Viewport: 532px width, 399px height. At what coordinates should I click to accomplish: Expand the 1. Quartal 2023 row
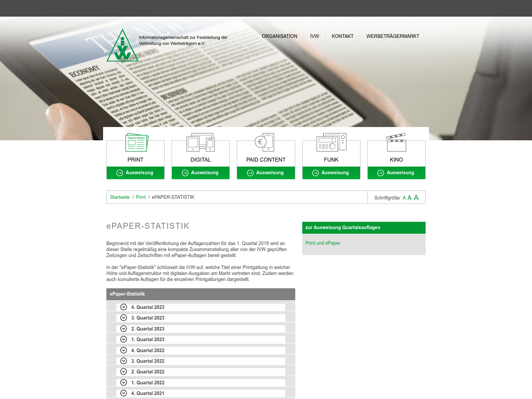coord(201,339)
